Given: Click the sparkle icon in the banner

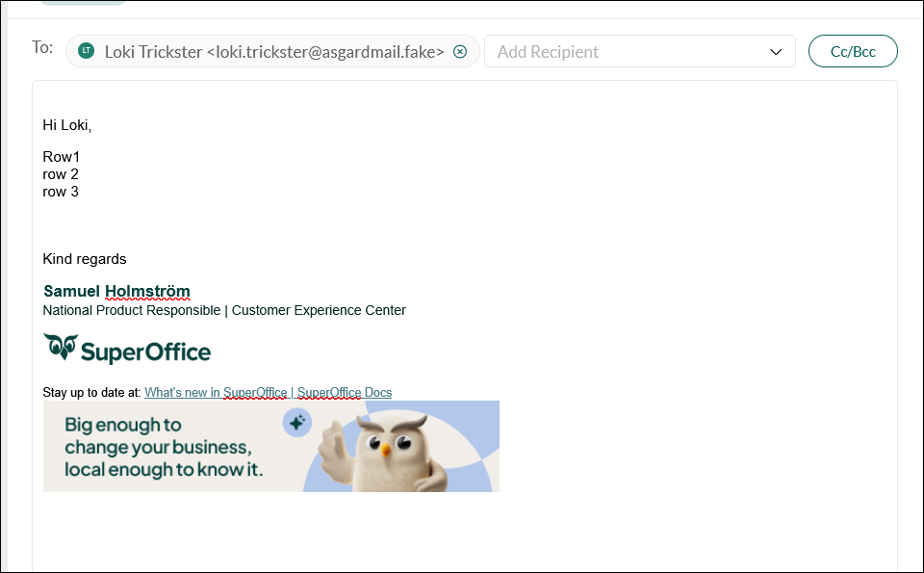Looking at the screenshot, I should (297, 423).
